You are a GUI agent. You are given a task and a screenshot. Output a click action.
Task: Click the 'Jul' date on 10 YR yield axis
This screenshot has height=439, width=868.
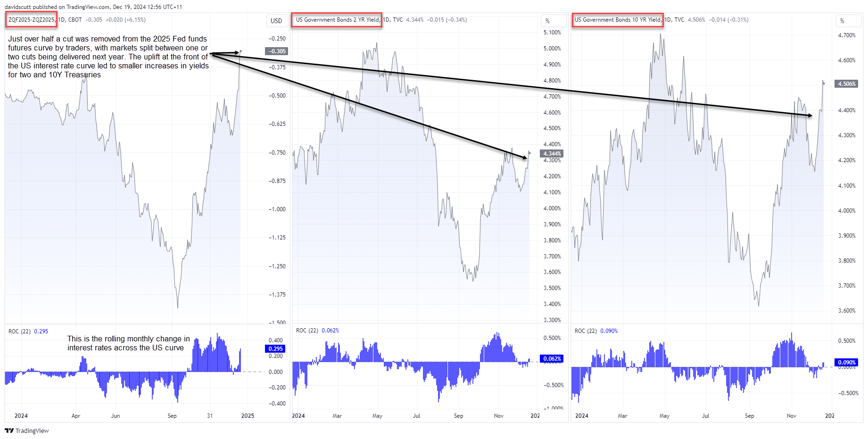(x=705, y=416)
